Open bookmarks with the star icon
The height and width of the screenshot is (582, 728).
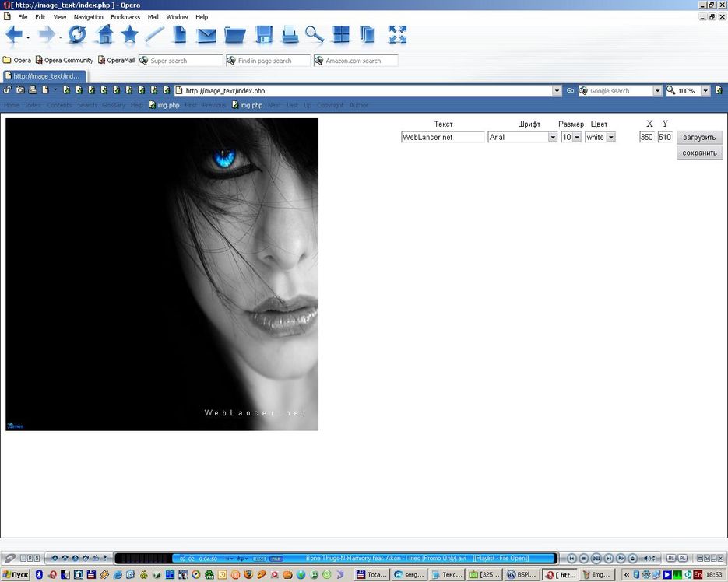click(x=129, y=35)
